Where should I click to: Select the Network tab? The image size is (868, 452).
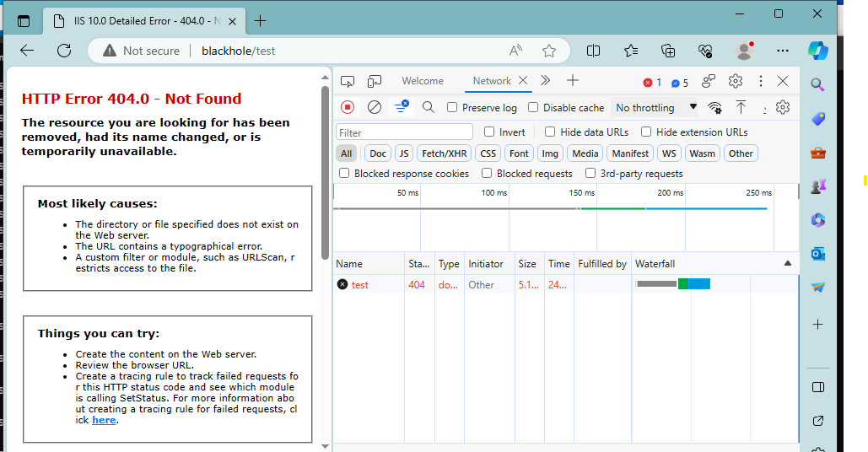[492, 81]
